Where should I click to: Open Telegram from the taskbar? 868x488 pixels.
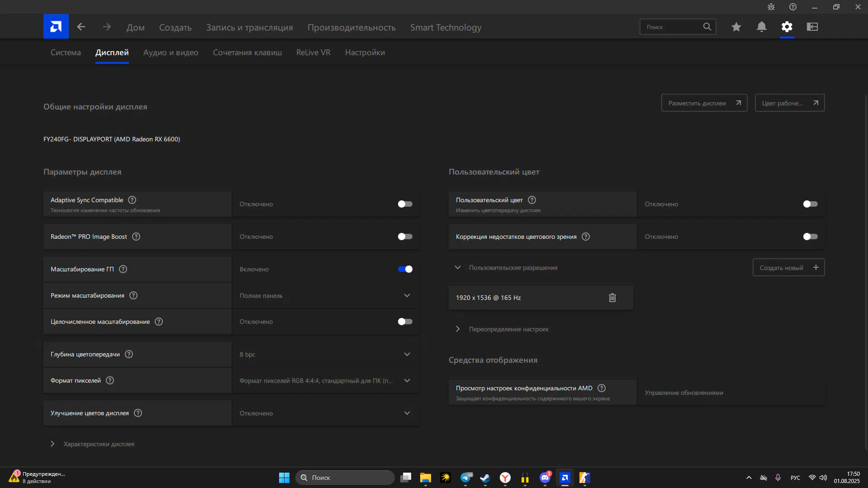point(466,478)
